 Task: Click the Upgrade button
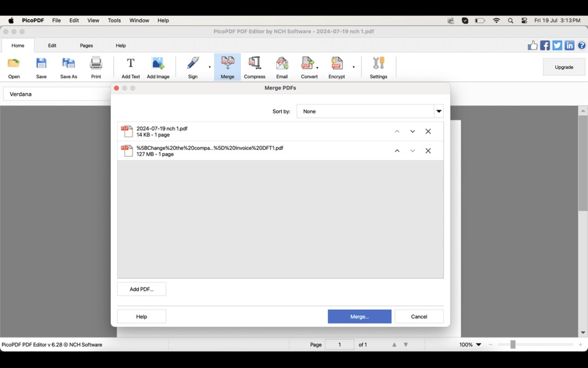click(564, 67)
